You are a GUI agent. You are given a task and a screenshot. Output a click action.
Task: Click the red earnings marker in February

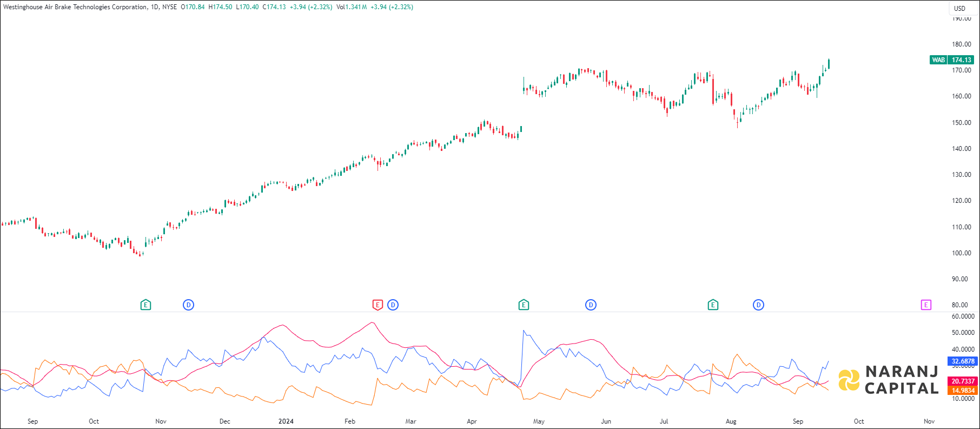(x=378, y=305)
